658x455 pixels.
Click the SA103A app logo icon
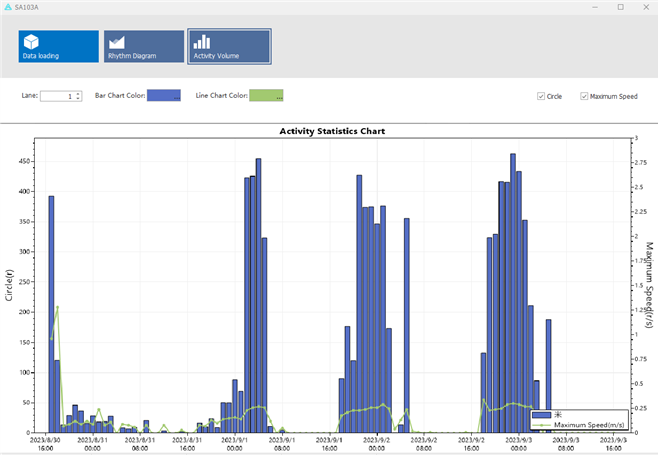[8, 7]
